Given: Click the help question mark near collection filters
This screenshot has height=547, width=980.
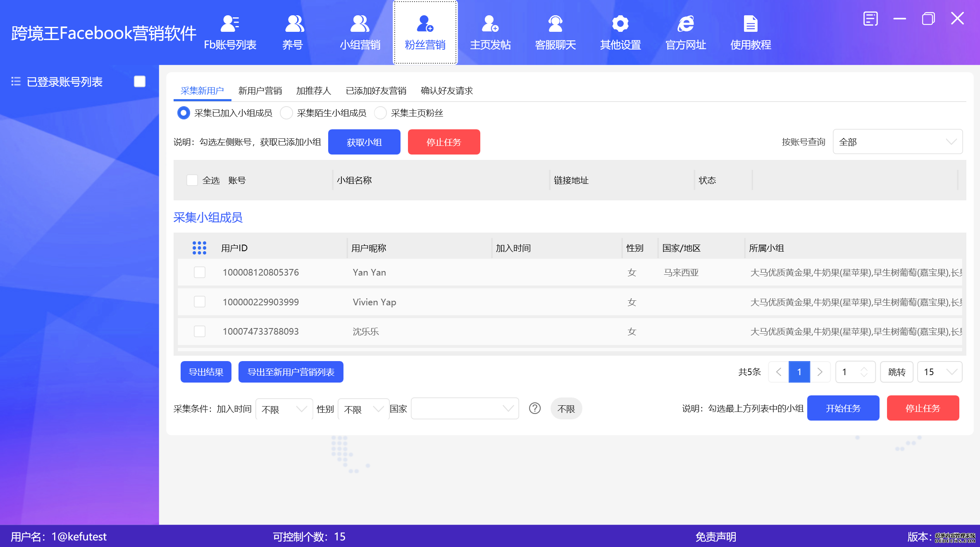Looking at the screenshot, I should point(535,408).
